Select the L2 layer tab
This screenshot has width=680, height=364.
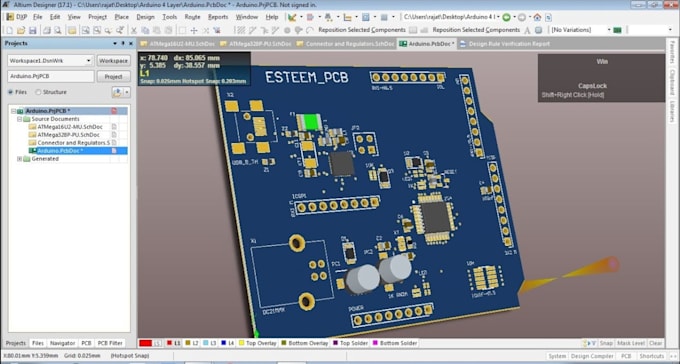(x=192, y=343)
